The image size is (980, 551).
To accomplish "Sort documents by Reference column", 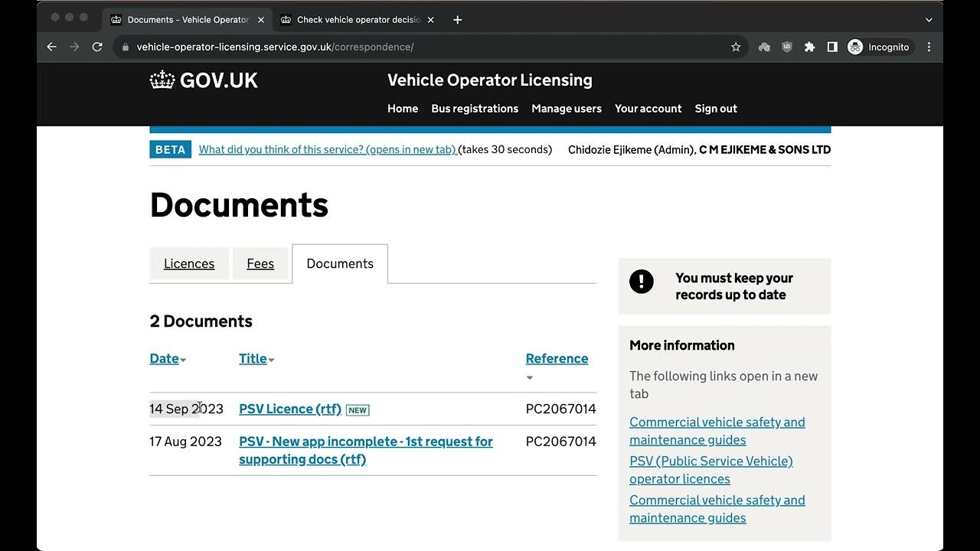I will (557, 358).
